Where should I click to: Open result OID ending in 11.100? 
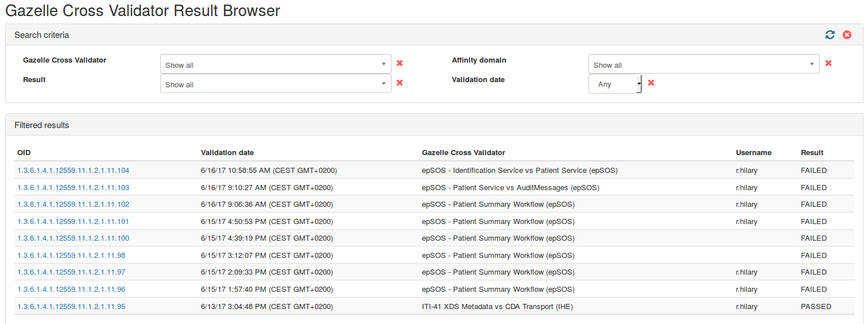[x=73, y=238]
